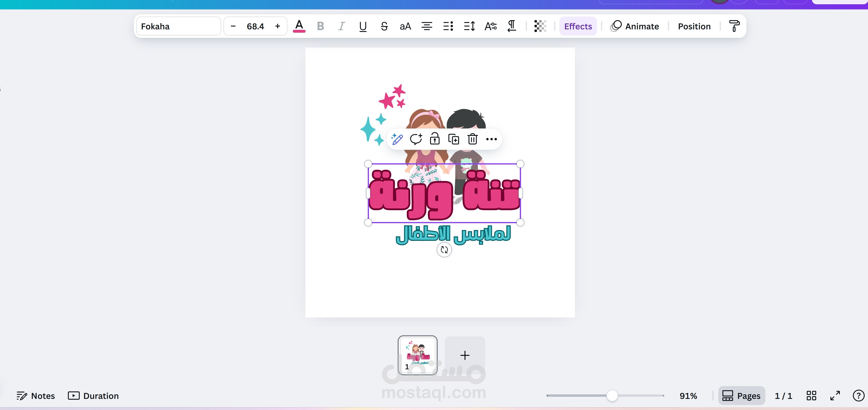
Task: Click the Position button
Action: click(x=694, y=26)
